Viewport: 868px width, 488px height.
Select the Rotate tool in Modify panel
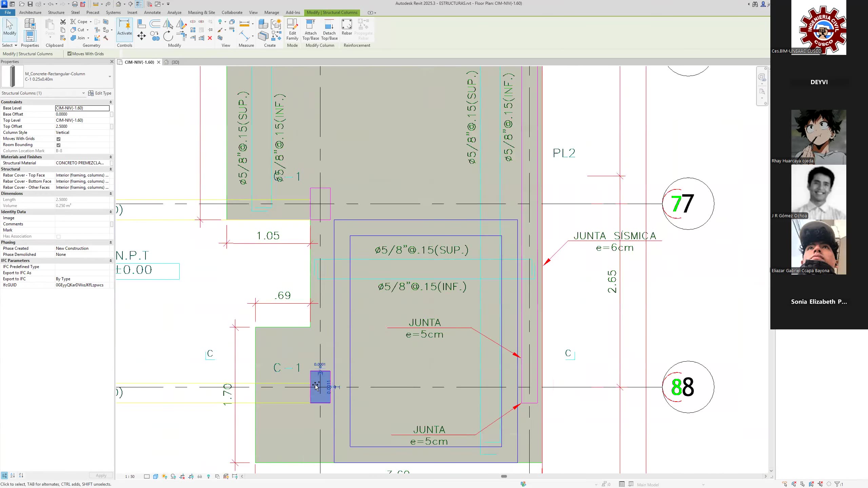168,36
